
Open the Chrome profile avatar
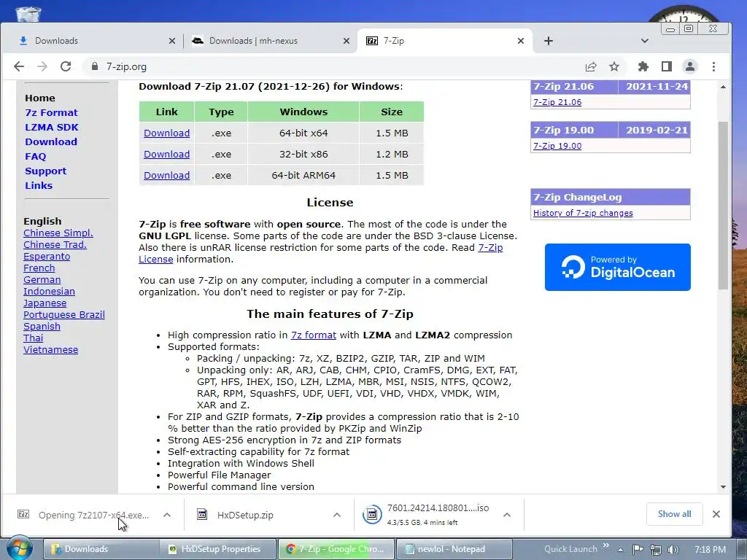tap(690, 66)
